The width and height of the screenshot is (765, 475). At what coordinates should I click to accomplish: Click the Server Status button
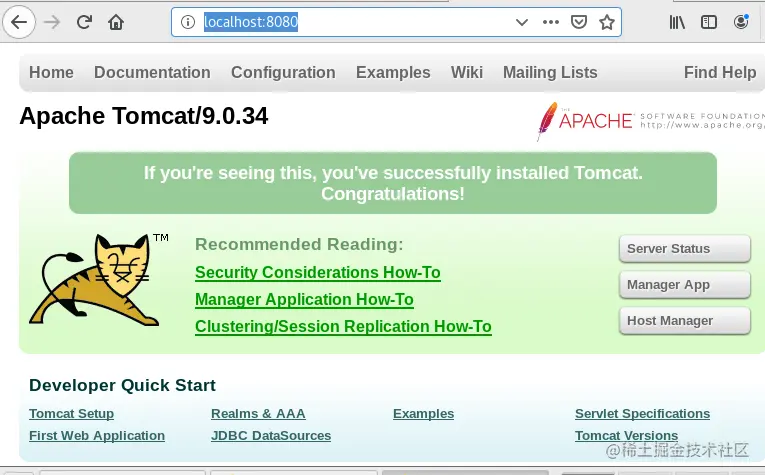click(684, 249)
